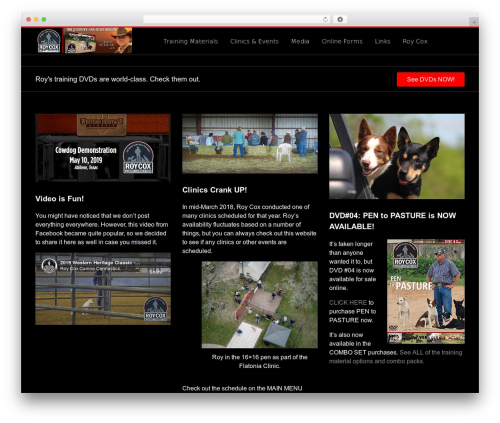Click the download icon beside the address bar
Image resolution: width=500 pixels, height=423 pixels.
click(x=340, y=19)
